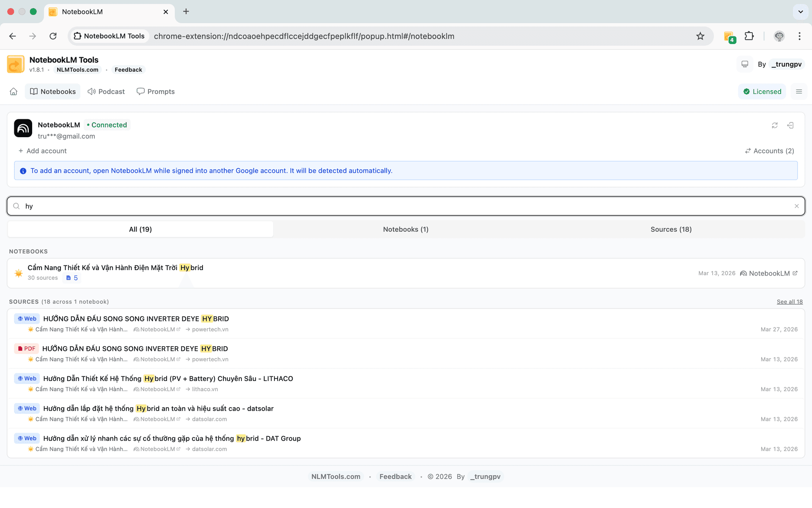The height and width of the screenshot is (508, 812).
Task: Click the account sync refresh icon
Action: coord(775,125)
